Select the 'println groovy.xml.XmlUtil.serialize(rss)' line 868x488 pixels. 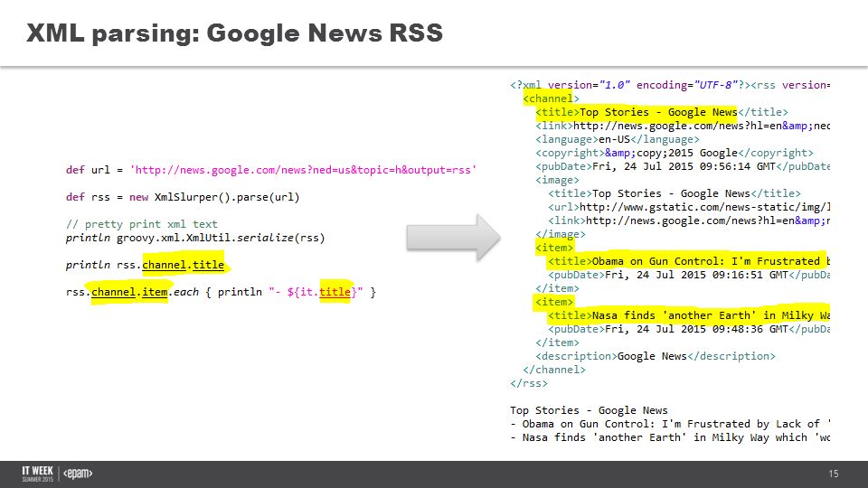(x=195, y=238)
